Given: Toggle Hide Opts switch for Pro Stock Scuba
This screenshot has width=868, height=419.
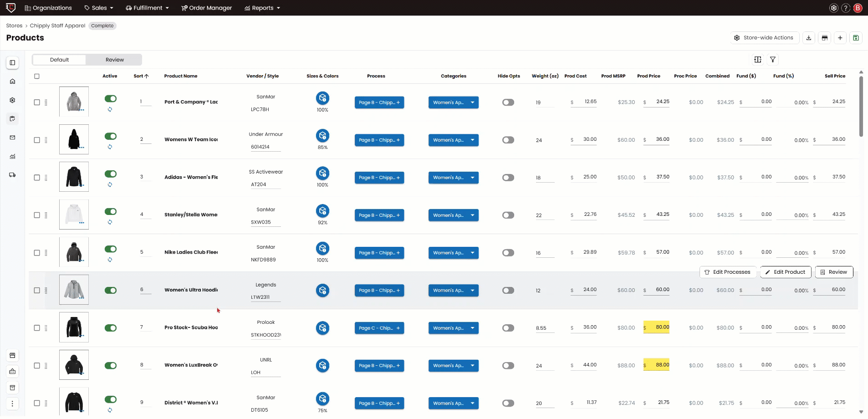Looking at the screenshot, I should [x=508, y=328].
